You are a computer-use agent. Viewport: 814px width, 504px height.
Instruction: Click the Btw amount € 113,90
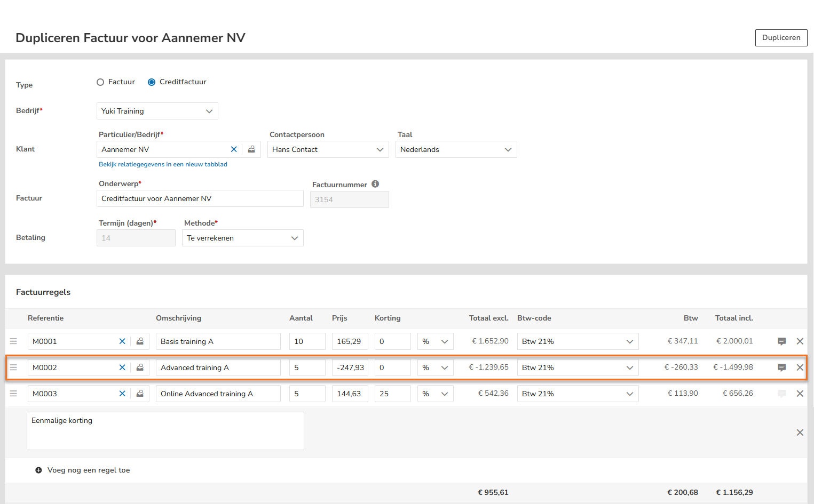(683, 394)
